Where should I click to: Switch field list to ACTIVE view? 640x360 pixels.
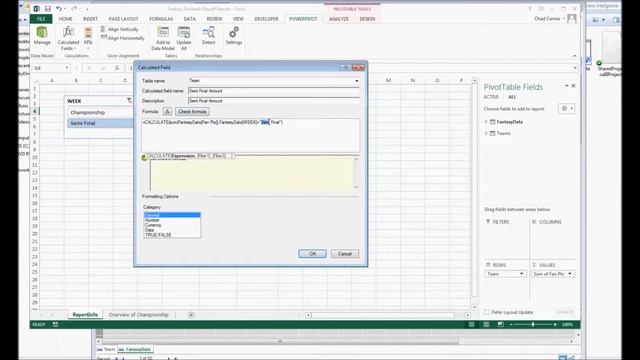pos(491,97)
